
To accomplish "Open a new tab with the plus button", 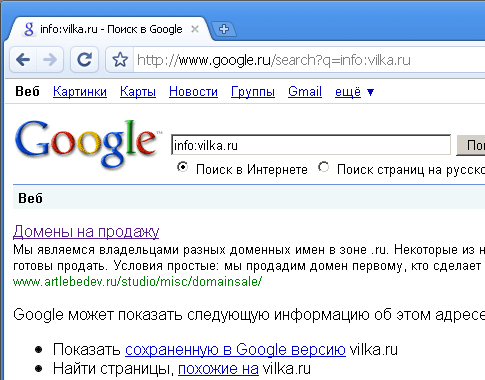I will tap(224, 29).
